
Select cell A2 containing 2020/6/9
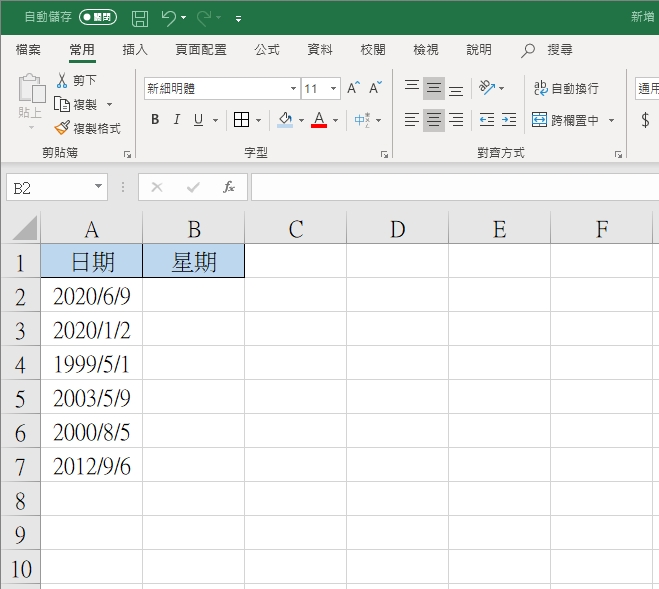91,295
